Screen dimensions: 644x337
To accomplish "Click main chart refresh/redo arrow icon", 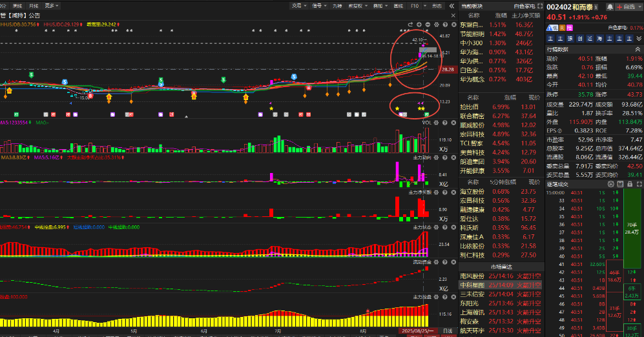I will click(x=410, y=25).
